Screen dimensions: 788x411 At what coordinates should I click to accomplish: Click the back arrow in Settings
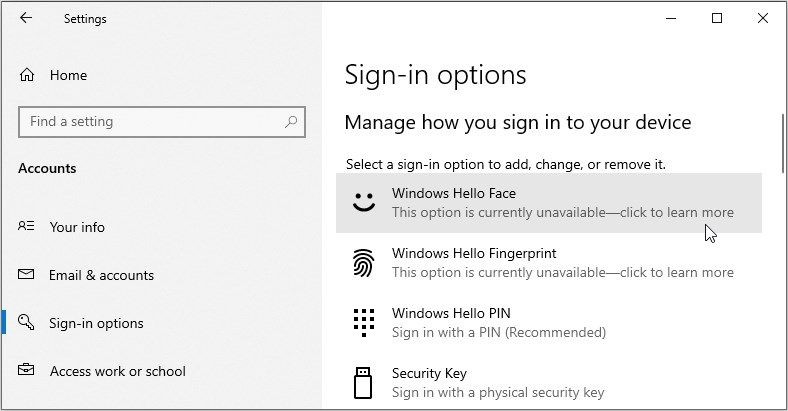26,18
